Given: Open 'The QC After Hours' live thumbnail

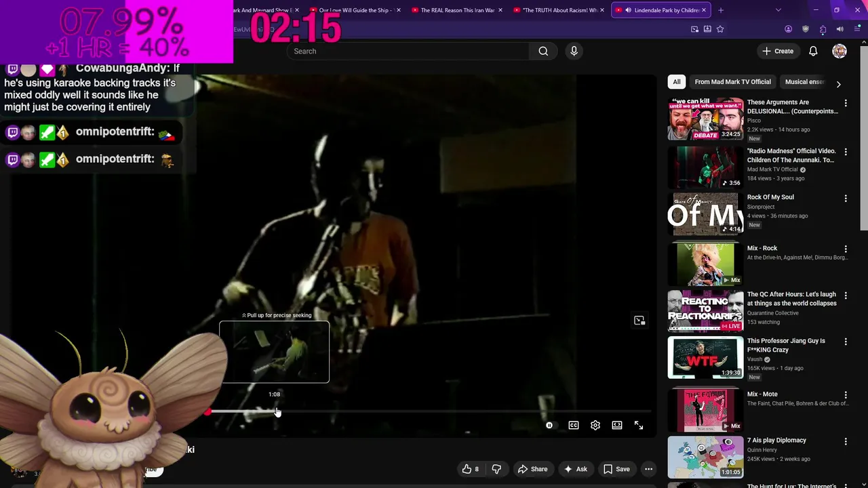Looking at the screenshot, I should pyautogui.click(x=705, y=310).
